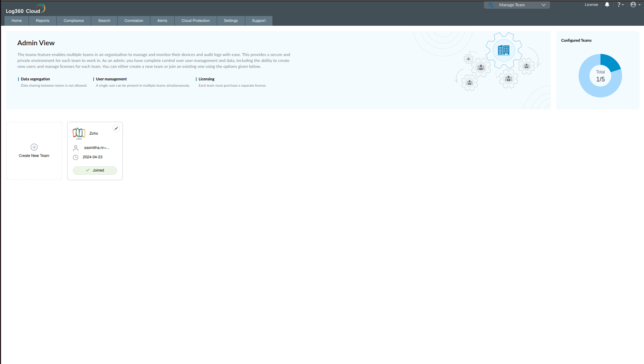644x364 pixels.
Task: Click the Zoho team logo
Action: (x=79, y=133)
